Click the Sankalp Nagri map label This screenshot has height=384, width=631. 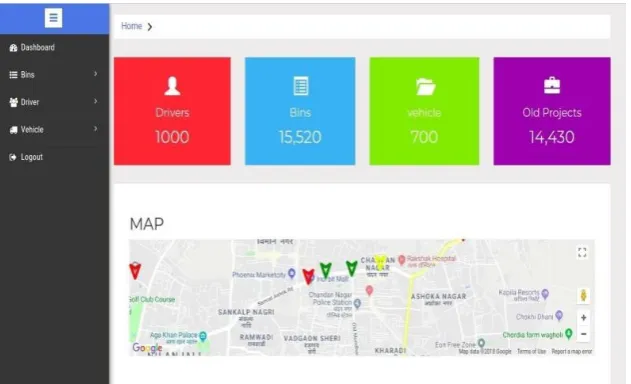(x=246, y=312)
